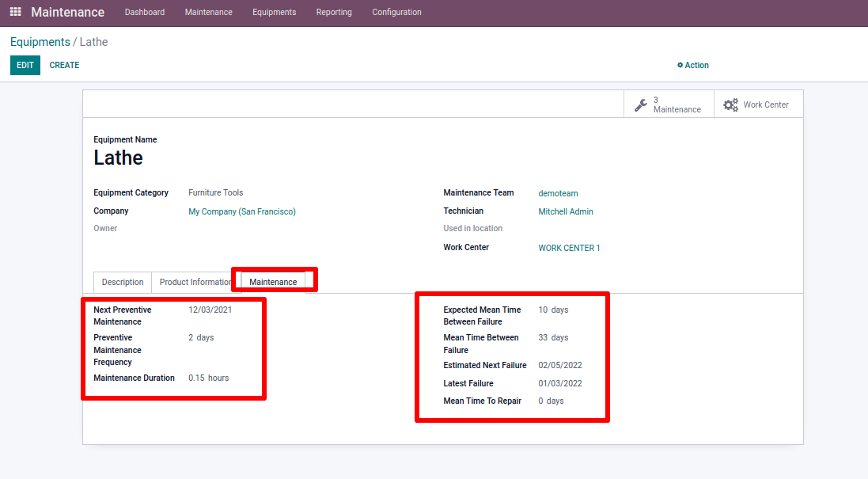
Task: Click the Used in location label
Action: [x=472, y=228]
